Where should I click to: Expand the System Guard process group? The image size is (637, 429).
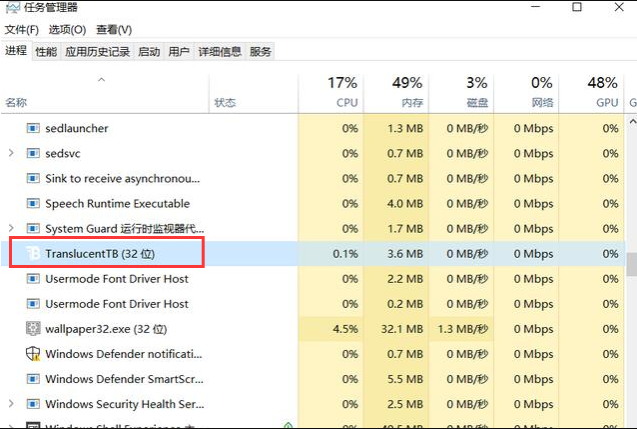coord(11,228)
